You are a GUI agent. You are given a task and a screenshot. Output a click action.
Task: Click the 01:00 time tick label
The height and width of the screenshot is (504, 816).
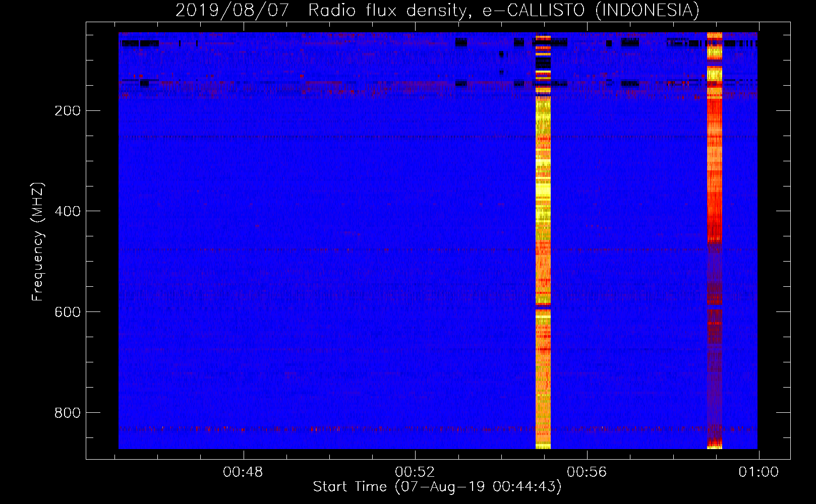pyautogui.click(x=759, y=472)
